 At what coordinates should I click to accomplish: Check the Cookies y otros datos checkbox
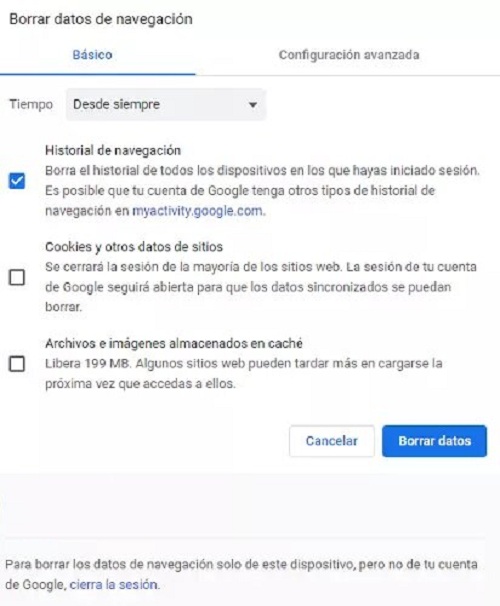(x=17, y=277)
